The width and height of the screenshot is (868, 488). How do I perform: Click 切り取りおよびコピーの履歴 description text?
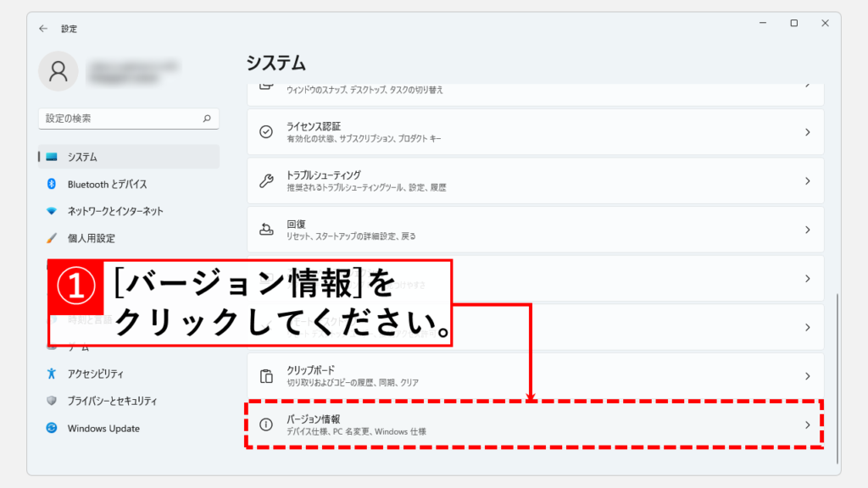tap(352, 383)
